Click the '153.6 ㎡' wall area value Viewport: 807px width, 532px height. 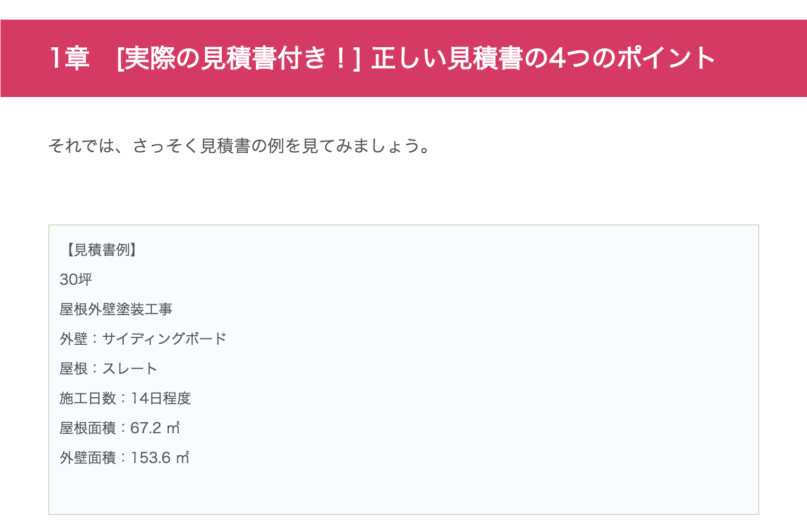[160, 457]
